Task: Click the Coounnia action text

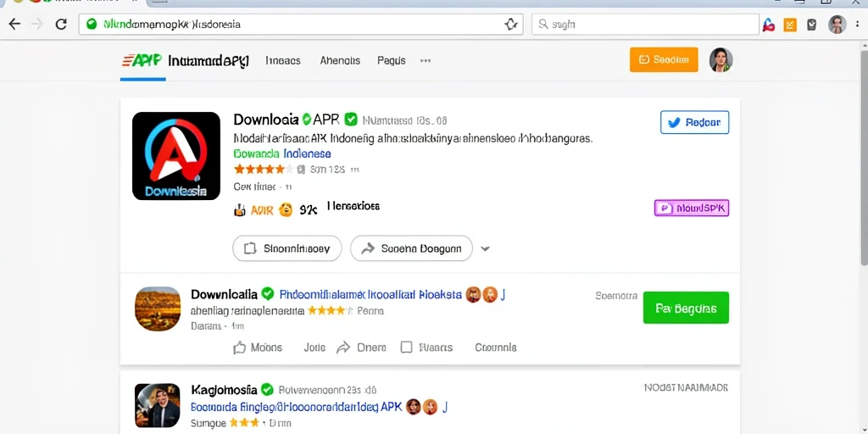Action: point(495,348)
